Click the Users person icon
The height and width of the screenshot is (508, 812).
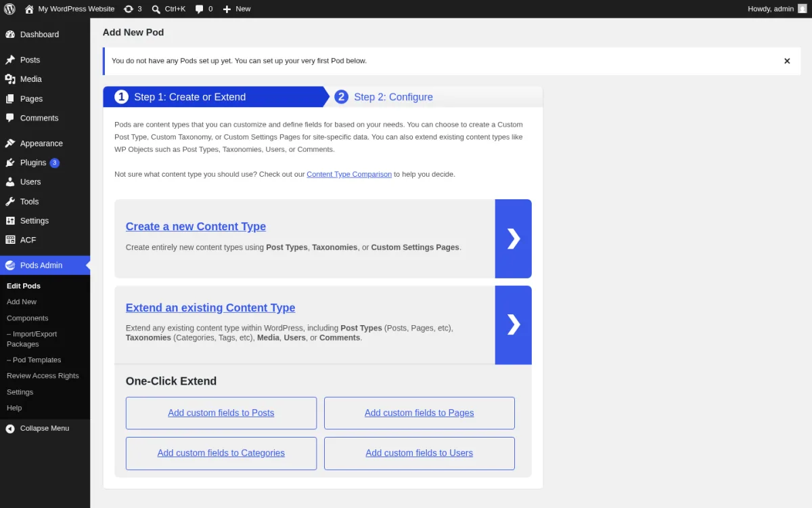click(10, 182)
